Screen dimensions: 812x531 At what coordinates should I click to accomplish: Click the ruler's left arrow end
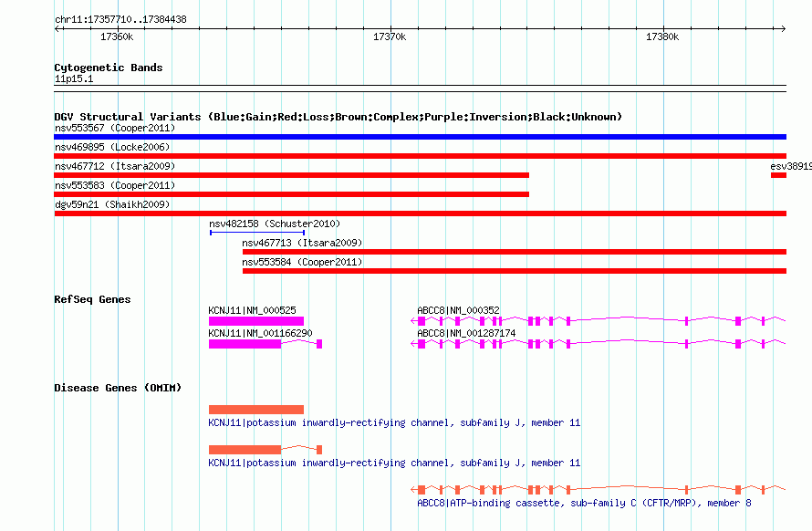(x=57, y=28)
